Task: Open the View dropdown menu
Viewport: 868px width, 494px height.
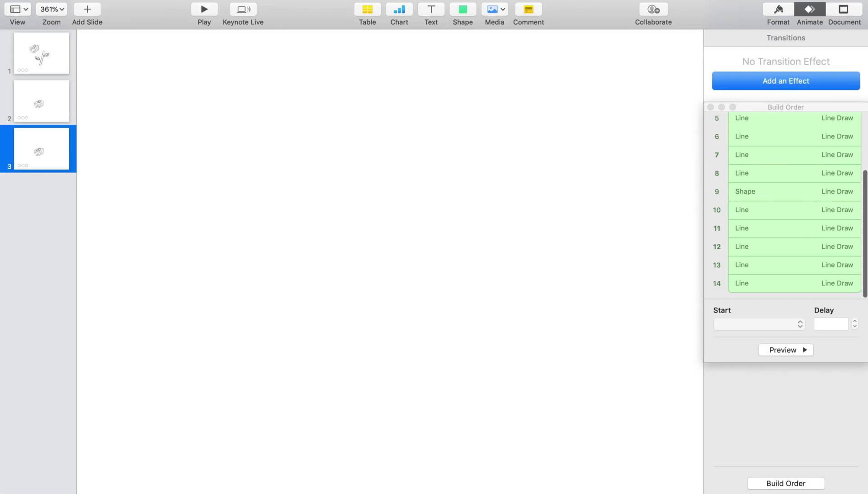Action: pos(18,9)
